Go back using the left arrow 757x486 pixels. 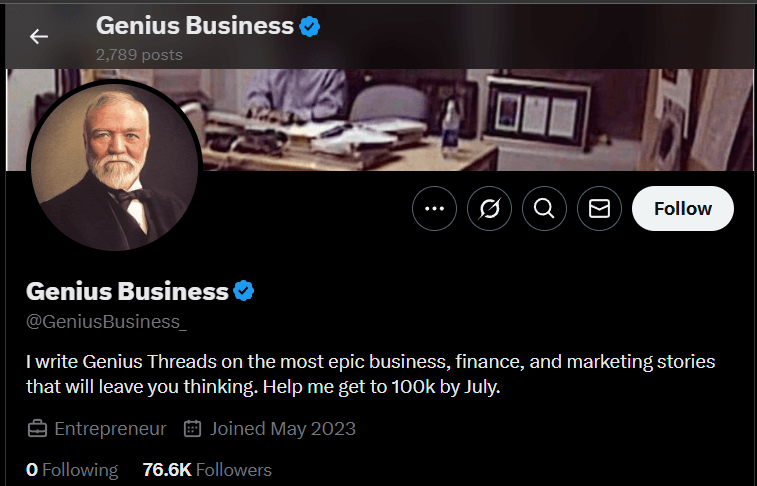(x=39, y=37)
